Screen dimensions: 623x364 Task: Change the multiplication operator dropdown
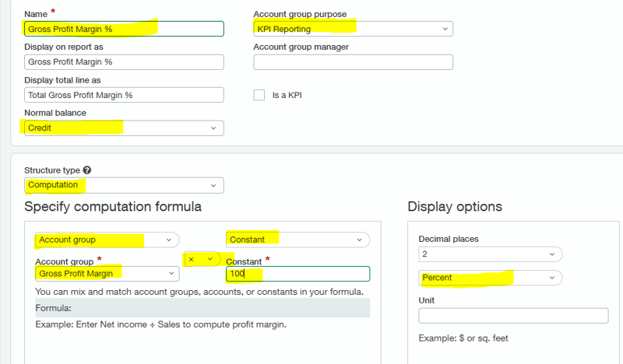coord(201,259)
